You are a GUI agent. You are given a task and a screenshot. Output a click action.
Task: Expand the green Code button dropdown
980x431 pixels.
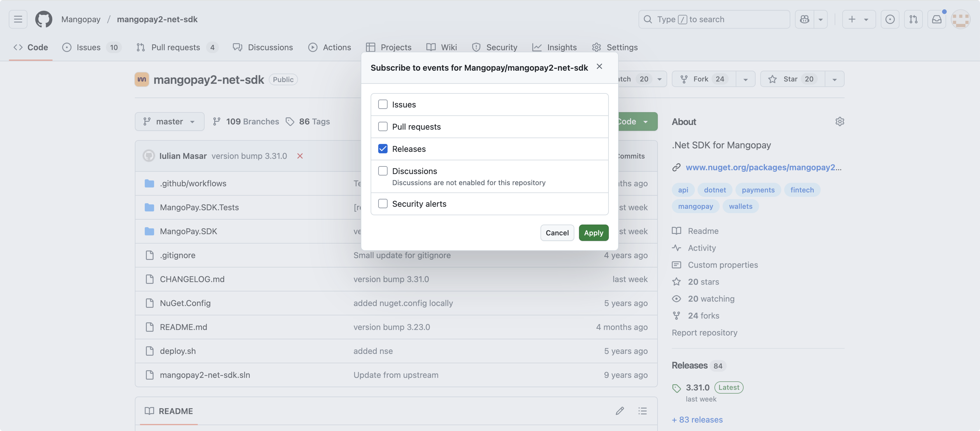click(x=646, y=121)
